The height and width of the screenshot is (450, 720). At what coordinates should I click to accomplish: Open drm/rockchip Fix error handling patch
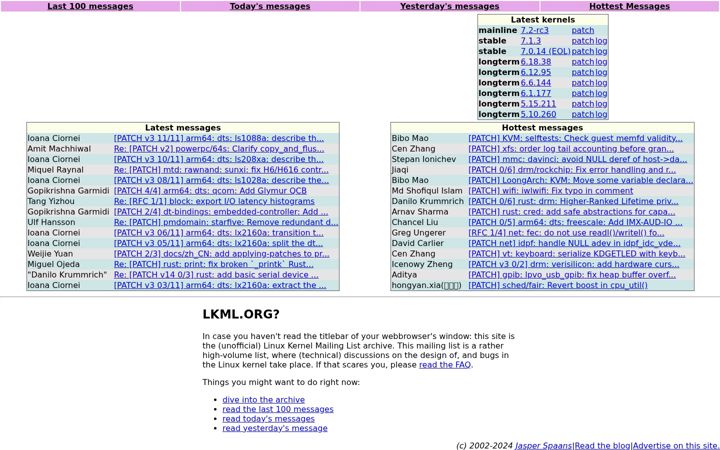(572, 170)
